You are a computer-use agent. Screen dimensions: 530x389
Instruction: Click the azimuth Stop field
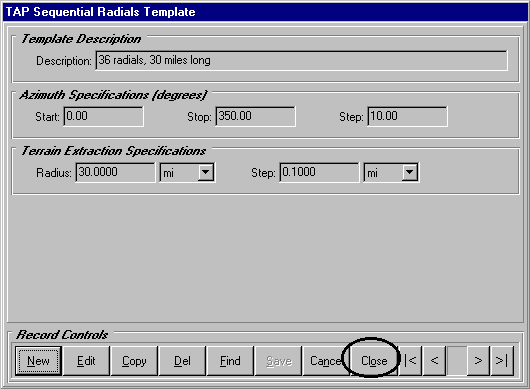256,117
